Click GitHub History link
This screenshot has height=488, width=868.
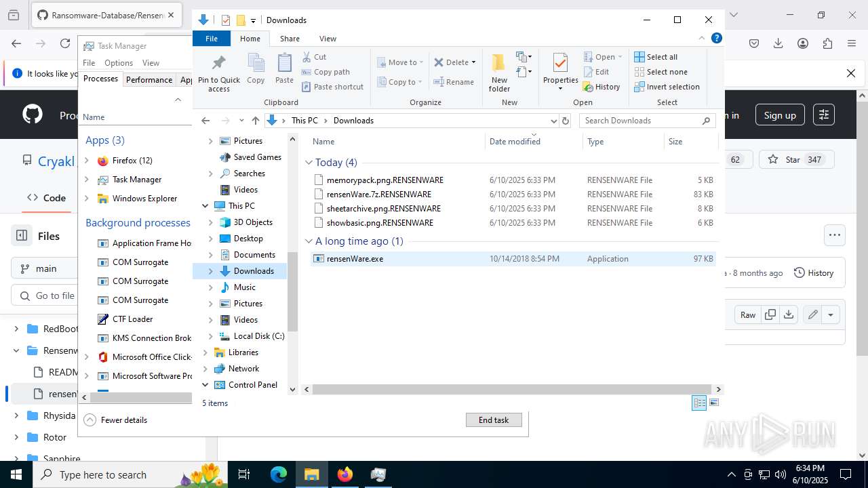point(814,272)
